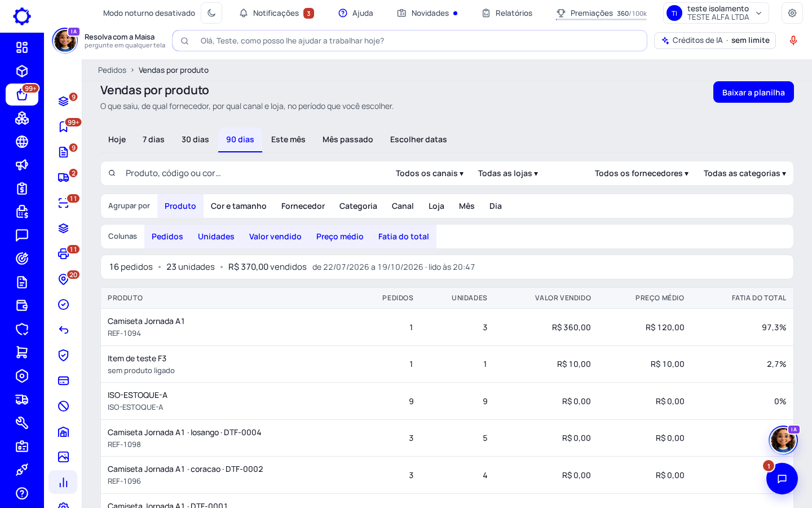Click the microphone icon
This screenshot has width=812, height=508.
point(793,41)
